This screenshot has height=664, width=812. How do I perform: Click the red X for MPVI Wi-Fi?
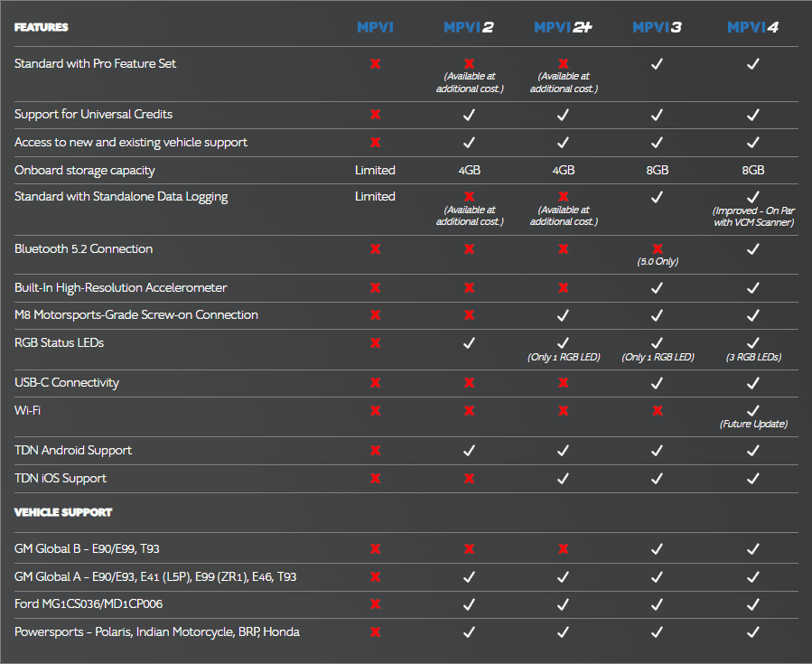pos(376,411)
